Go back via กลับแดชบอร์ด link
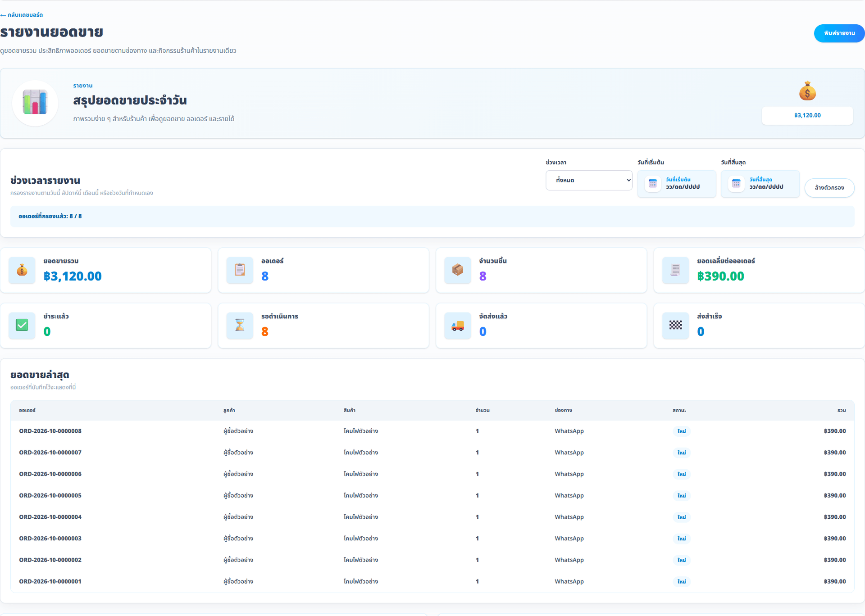This screenshot has width=865, height=616. click(x=22, y=15)
